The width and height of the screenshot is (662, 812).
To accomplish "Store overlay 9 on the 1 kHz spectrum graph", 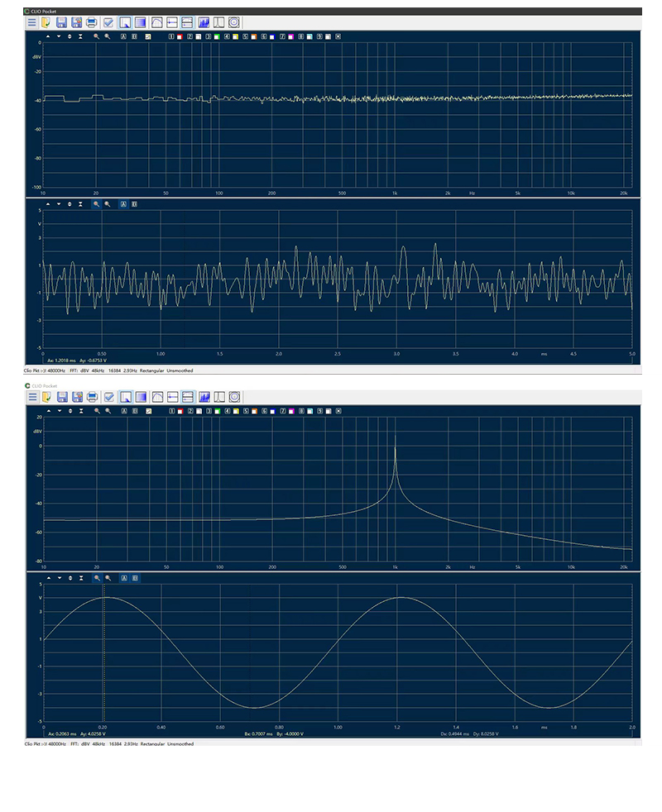I will point(320,411).
